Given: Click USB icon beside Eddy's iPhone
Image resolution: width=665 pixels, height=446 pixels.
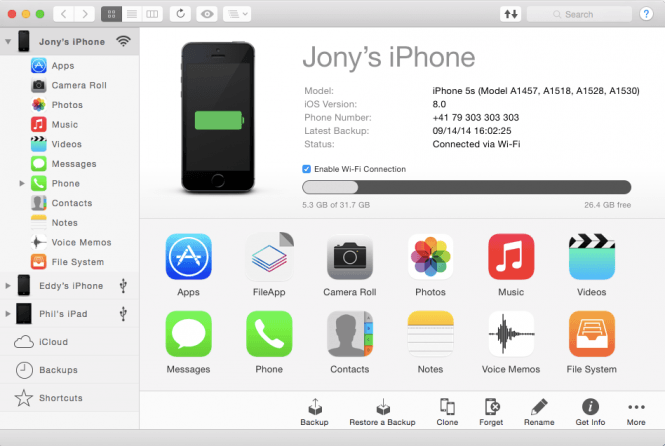Looking at the screenshot, I should pos(123,286).
